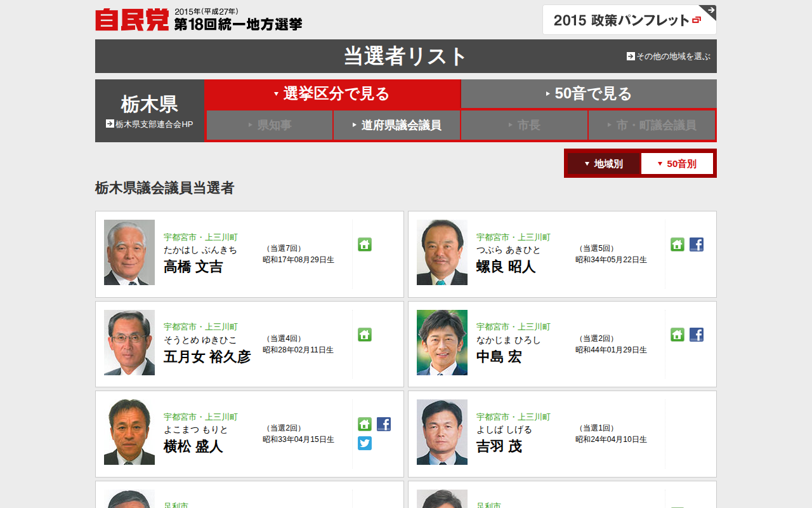Sort by 地域別
The width and height of the screenshot is (812, 508).
pos(604,164)
